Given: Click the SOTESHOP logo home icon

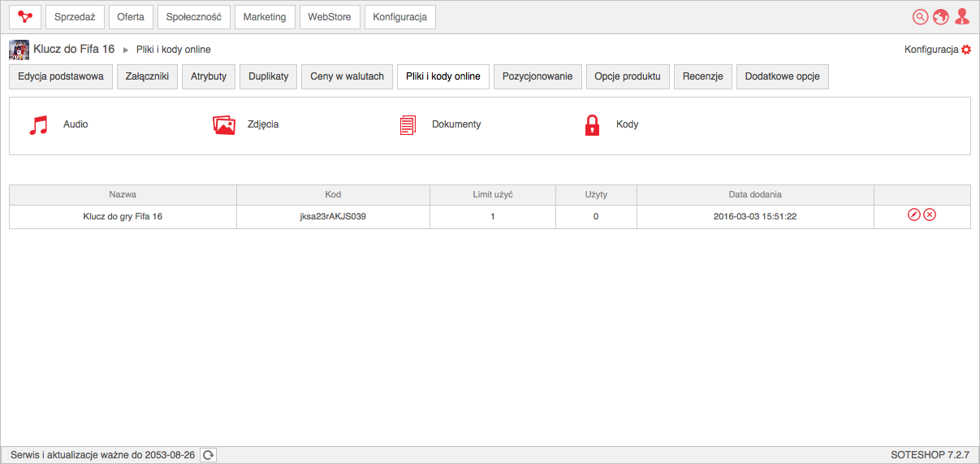Looking at the screenshot, I should (25, 17).
